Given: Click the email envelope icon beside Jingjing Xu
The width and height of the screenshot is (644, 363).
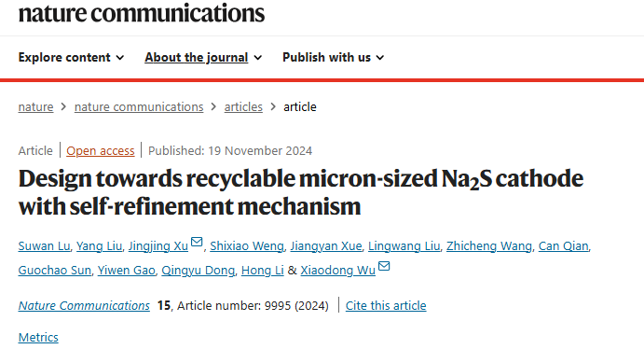Looking at the screenshot, I should (x=197, y=242).
